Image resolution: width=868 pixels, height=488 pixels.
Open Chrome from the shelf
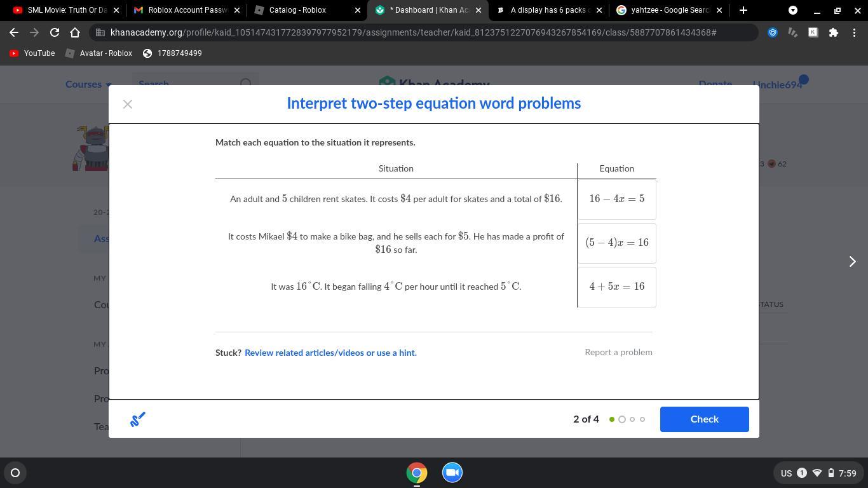tap(417, 473)
